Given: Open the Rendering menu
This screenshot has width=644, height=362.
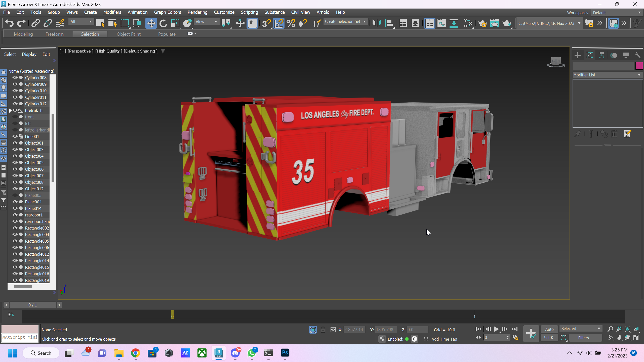Looking at the screenshot, I should tap(197, 12).
